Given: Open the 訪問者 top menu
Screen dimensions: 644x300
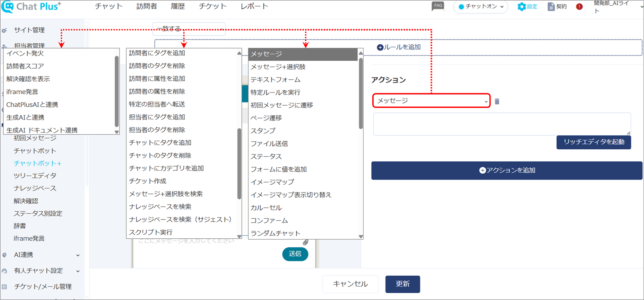Looking at the screenshot, I should tap(147, 6).
